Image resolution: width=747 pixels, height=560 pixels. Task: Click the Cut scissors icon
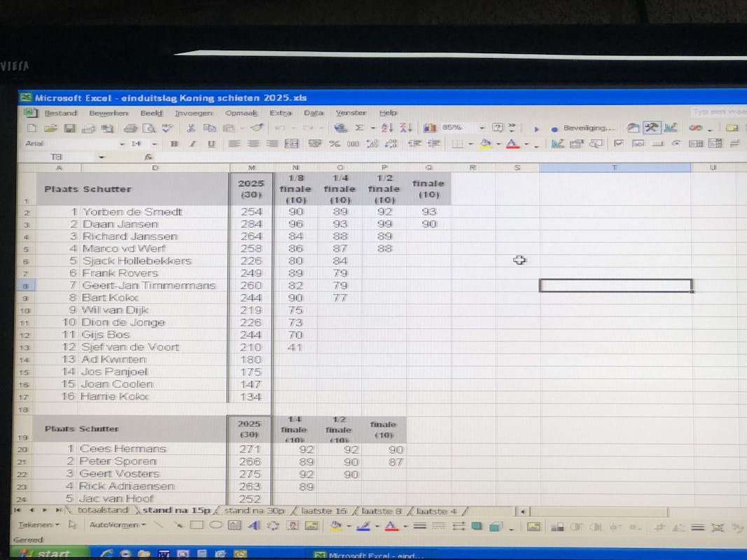(x=190, y=128)
